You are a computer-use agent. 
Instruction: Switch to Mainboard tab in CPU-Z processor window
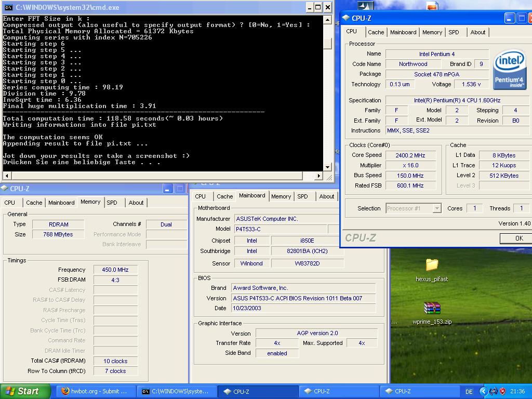pos(403,32)
